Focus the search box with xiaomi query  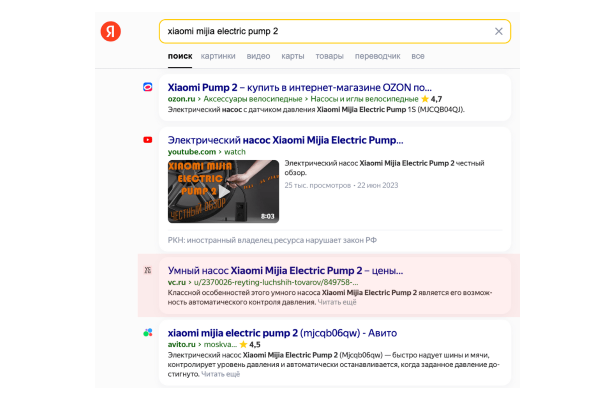click(x=334, y=31)
